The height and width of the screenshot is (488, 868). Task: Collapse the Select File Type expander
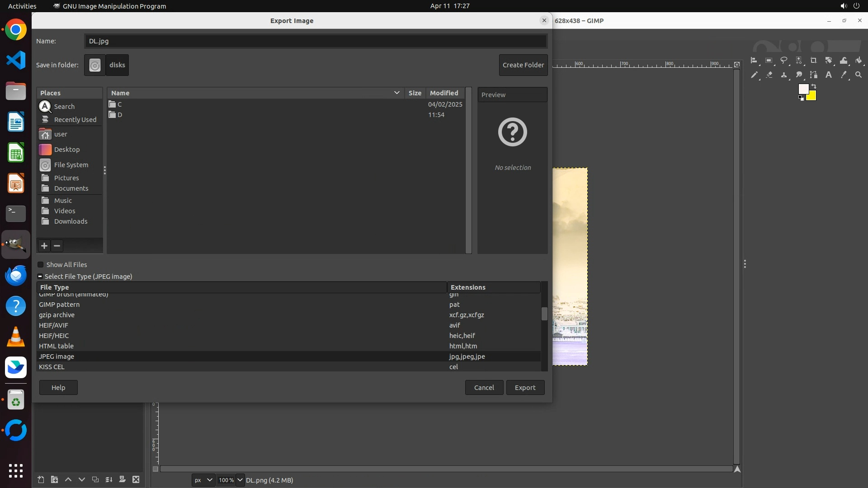[x=40, y=277]
